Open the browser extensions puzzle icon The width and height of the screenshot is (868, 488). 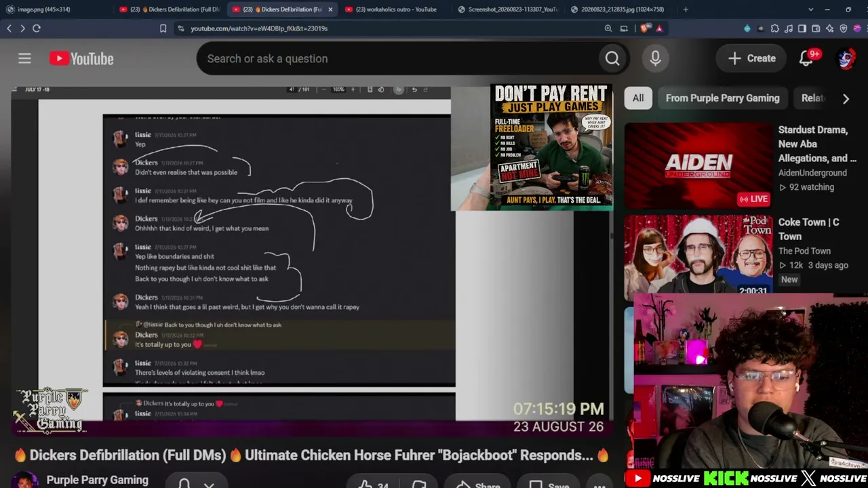point(775,28)
